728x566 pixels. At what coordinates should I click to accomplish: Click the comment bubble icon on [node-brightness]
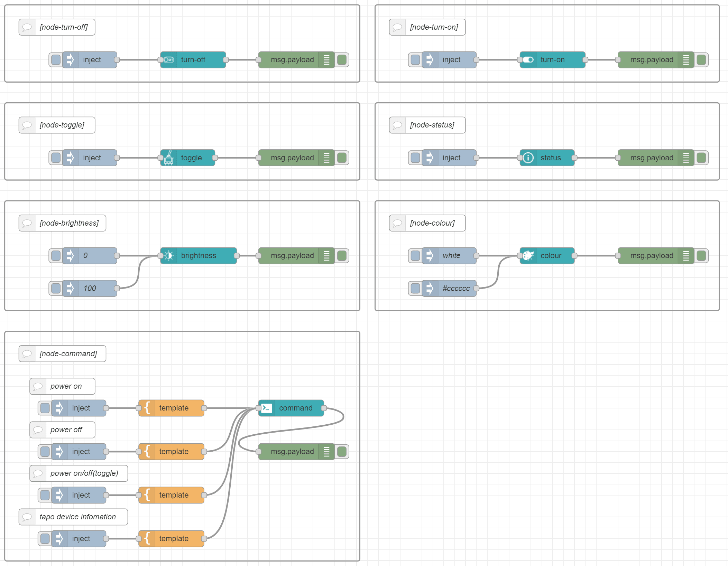coord(27,223)
